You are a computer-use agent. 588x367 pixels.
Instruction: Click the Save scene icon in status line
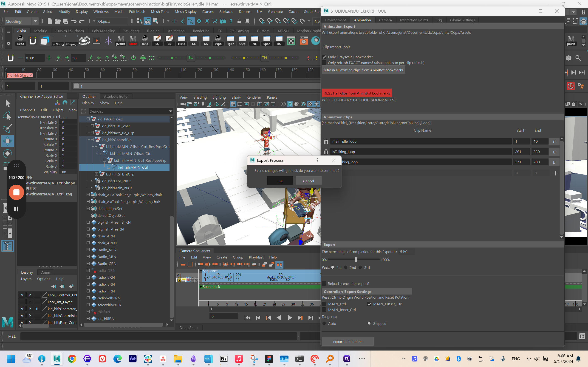click(66, 21)
